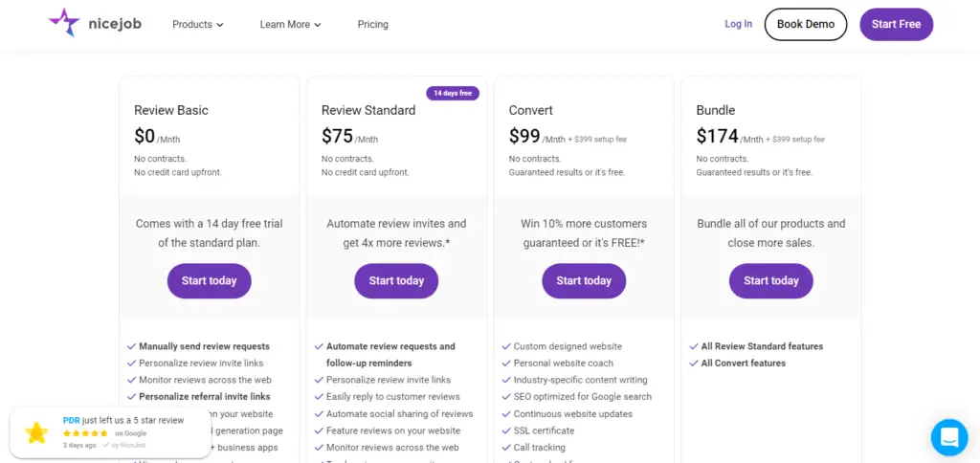
Task: Click checkmark beside Personalize referral invite links
Action: (131, 397)
